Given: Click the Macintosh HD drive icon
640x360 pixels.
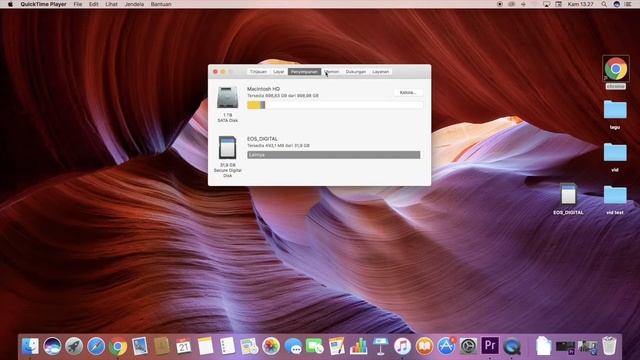Looking at the screenshot, I should click(x=227, y=97).
